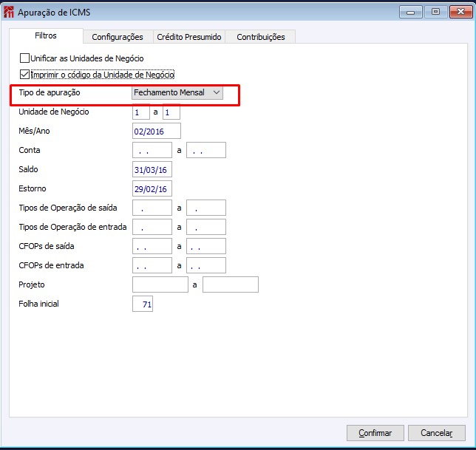Click the final Projeto field
Image resolution: width=476 pixels, height=450 pixels.
231,284
